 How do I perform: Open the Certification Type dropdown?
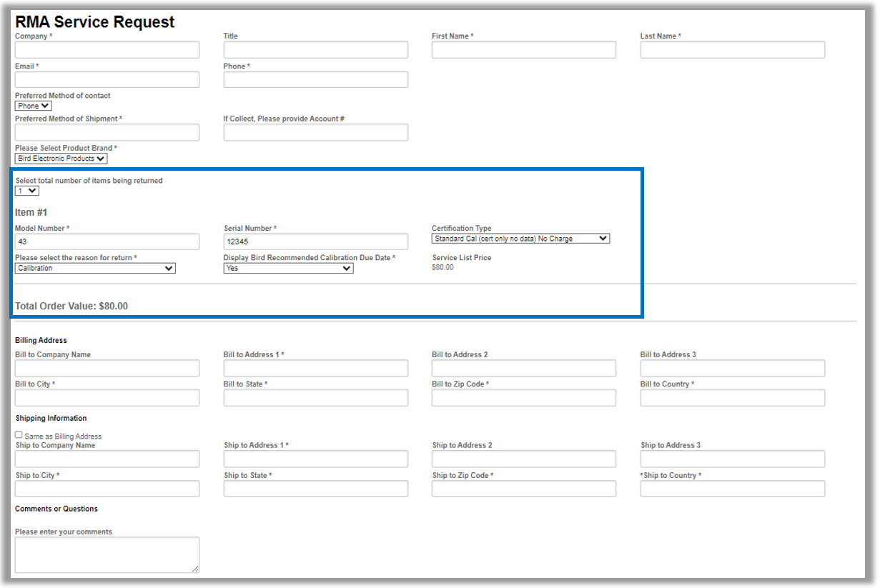(520, 239)
